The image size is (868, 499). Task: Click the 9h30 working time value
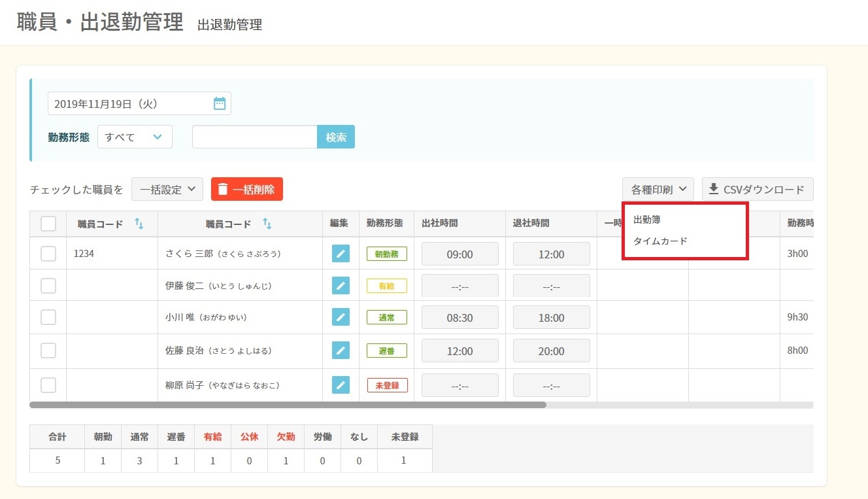(x=798, y=317)
